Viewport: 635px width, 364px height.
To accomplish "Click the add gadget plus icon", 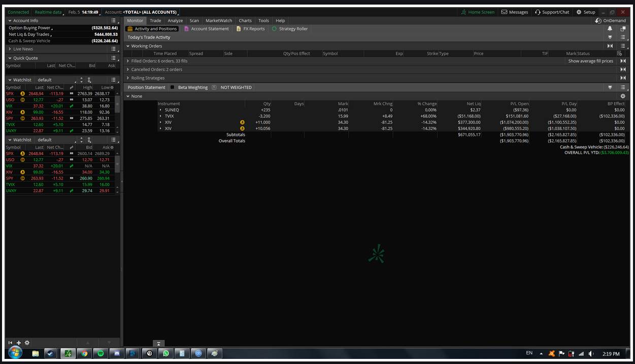I will click(19, 343).
